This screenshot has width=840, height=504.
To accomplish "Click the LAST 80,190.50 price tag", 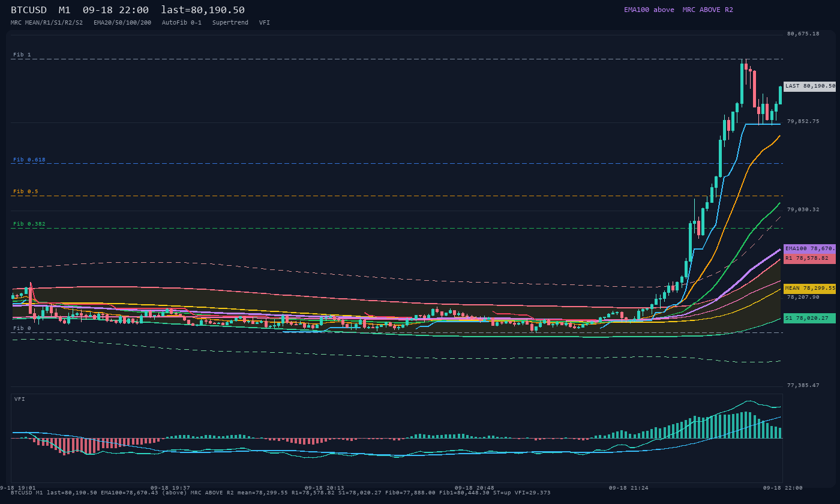I will pos(809,86).
